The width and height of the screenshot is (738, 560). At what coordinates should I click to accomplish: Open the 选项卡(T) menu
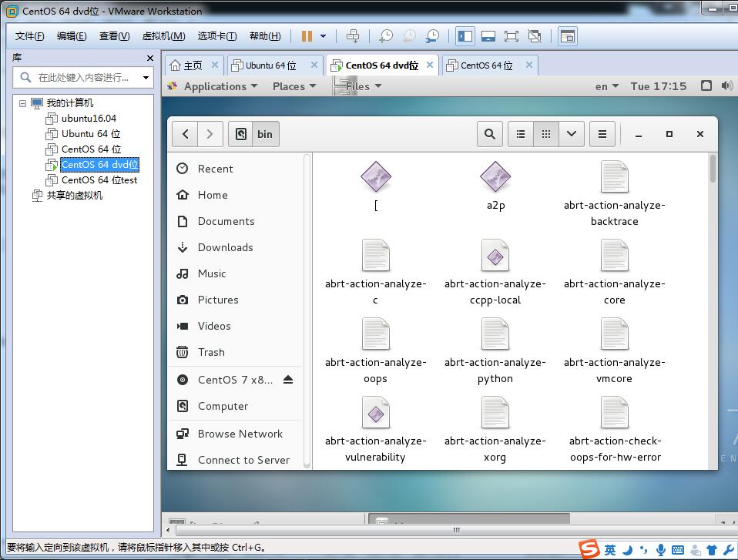(217, 36)
